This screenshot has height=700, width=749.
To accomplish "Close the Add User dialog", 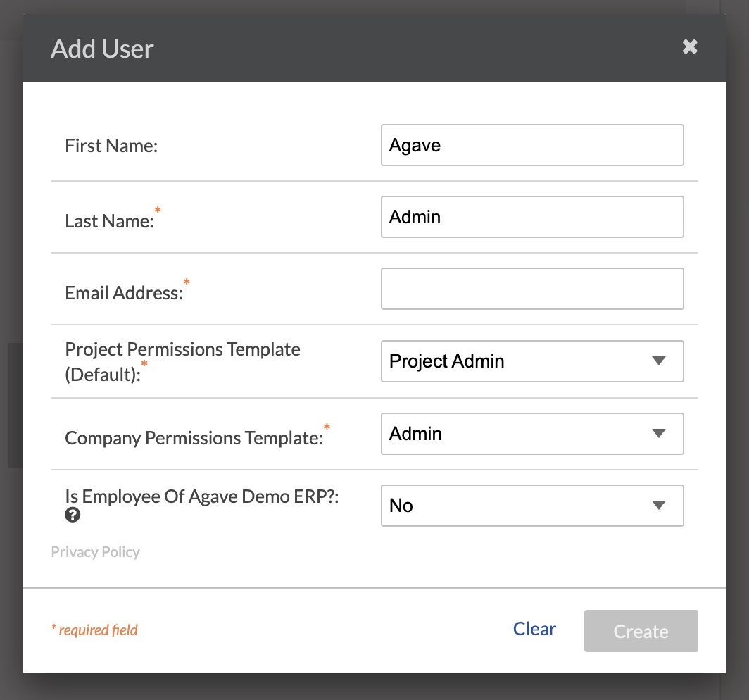I will [690, 47].
